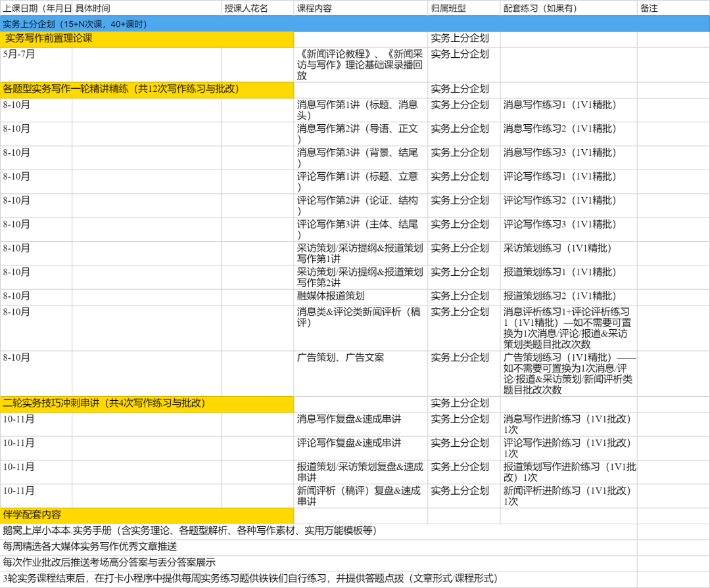The image size is (710, 588).
Task: Select the 归属班型 header cell
Action: [x=464, y=8]
